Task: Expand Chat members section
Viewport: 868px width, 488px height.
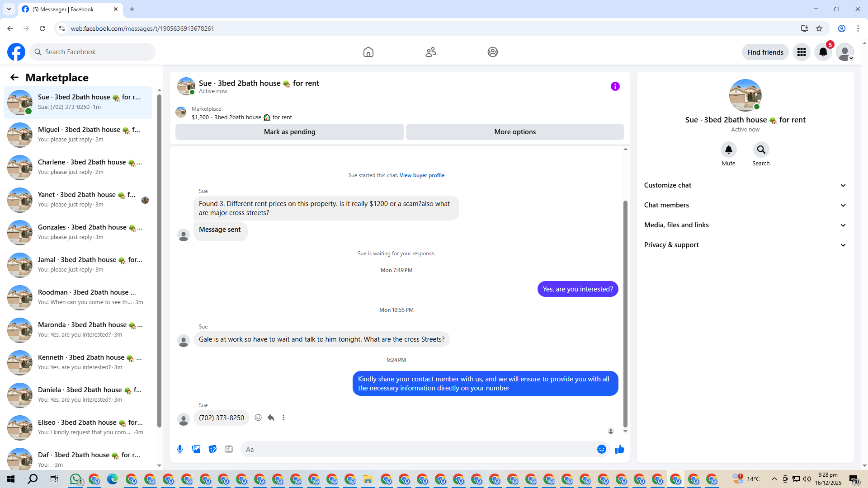Action: point(745,205)
